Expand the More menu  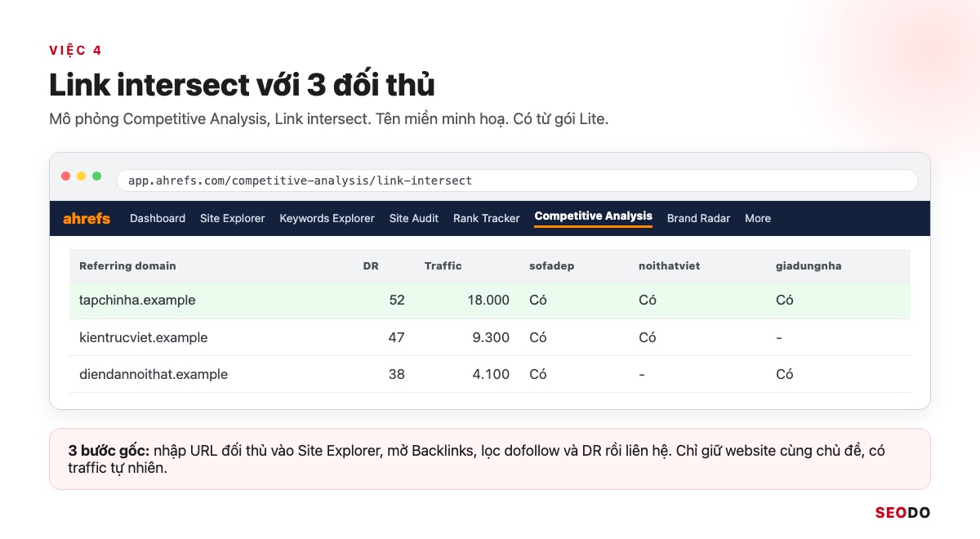[x=758, y=218]
